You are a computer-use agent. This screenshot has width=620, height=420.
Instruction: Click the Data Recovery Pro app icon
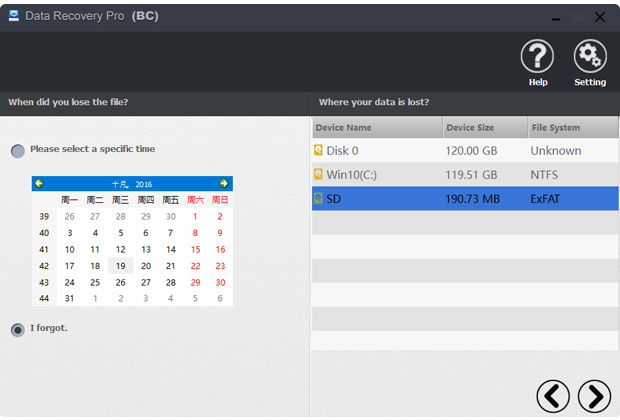[x=14, y=16]
